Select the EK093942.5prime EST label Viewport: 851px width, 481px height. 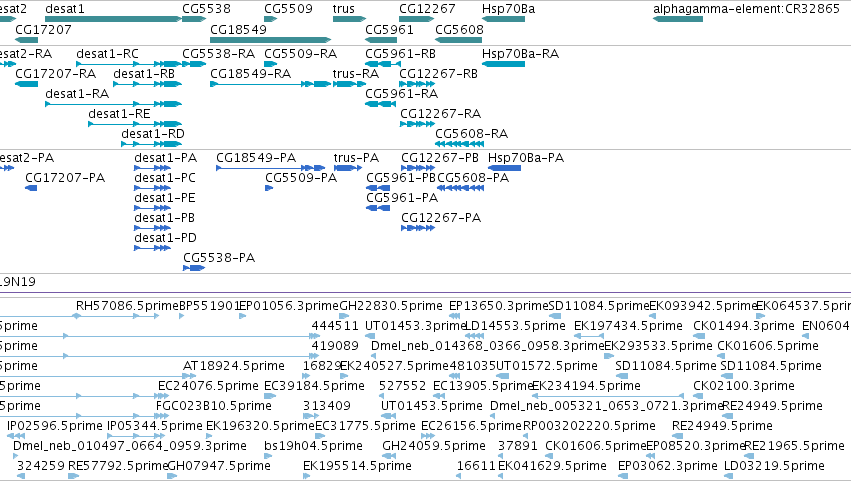tap(703, 306)
